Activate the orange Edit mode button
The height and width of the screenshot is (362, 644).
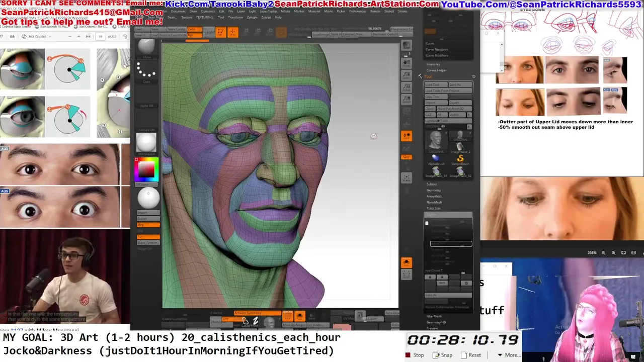pos(220,32)
